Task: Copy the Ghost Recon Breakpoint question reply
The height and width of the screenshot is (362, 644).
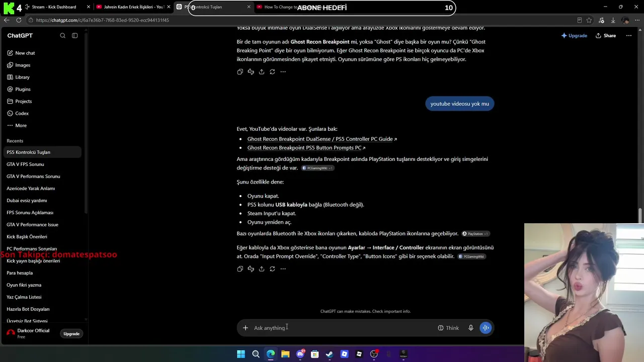Action: [x=240, y=72]
